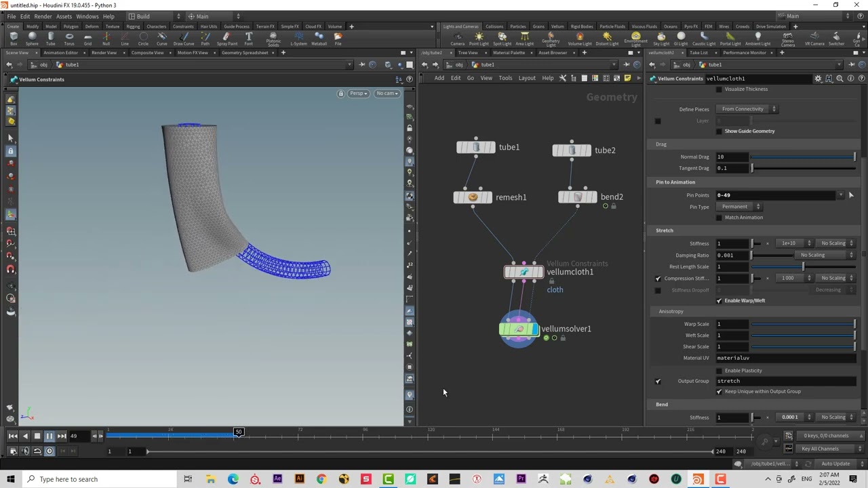The width and height of the screenshot is (868, 488).
Task: Select the Box shelf tool
Action: [x=14, y=39]
